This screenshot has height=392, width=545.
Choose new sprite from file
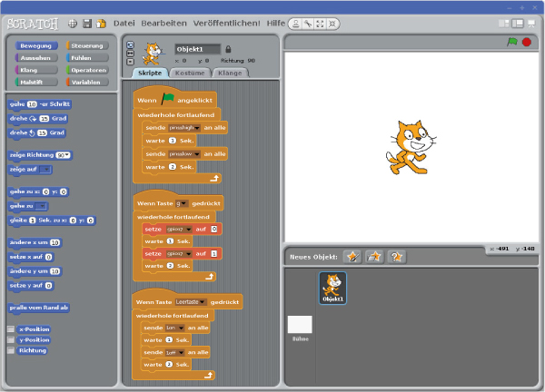click(x=374, y=257)
